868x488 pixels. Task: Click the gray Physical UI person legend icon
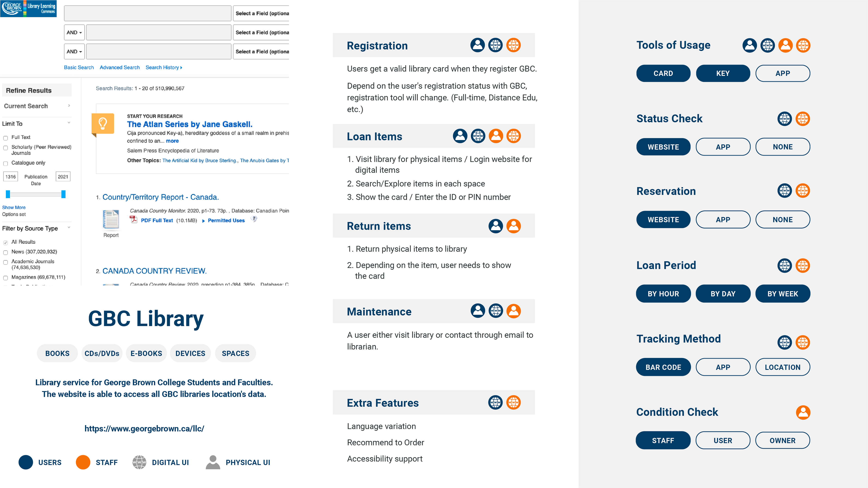point(213,462)
